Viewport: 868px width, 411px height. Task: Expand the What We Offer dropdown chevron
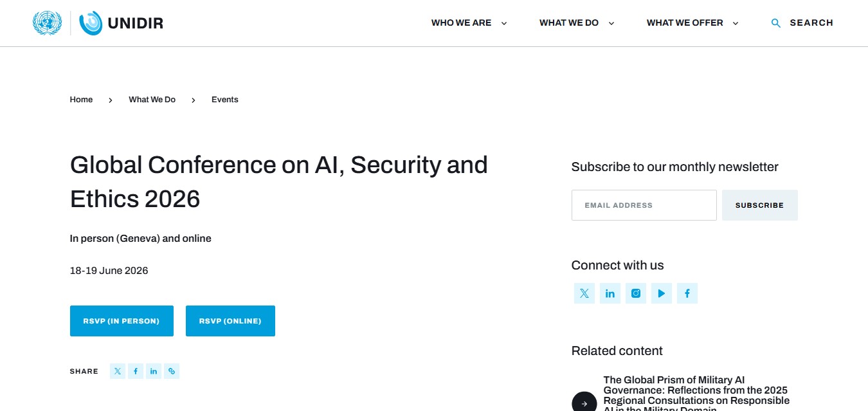tap(736, 23)
